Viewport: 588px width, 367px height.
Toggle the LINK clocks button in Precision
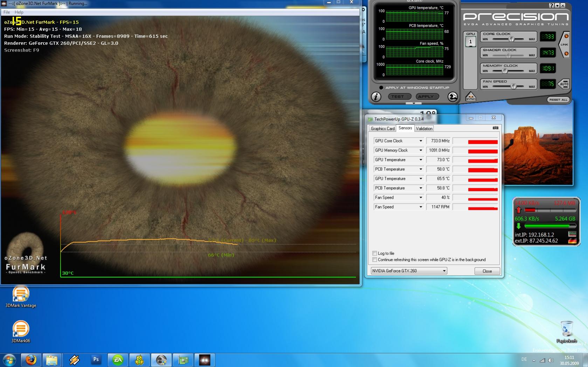tap(565, 45)
